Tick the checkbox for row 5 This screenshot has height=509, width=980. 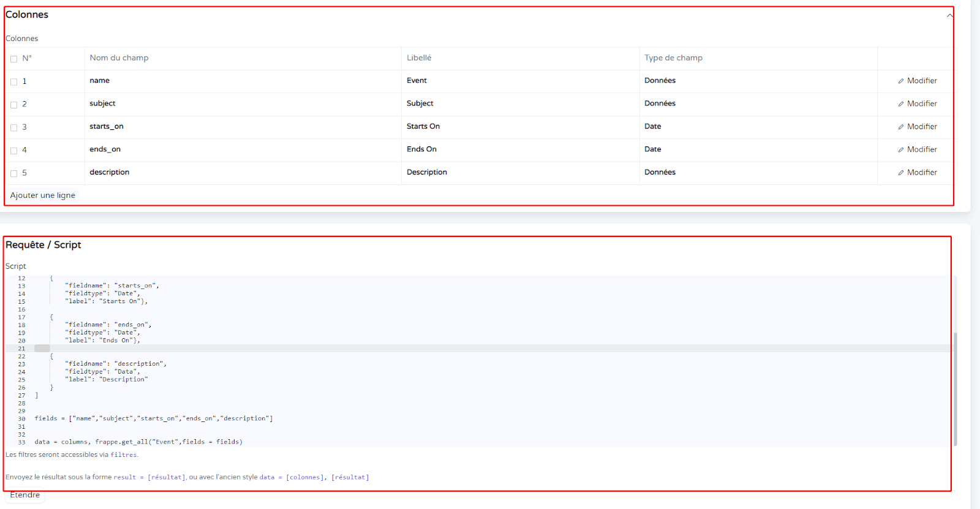13,173
